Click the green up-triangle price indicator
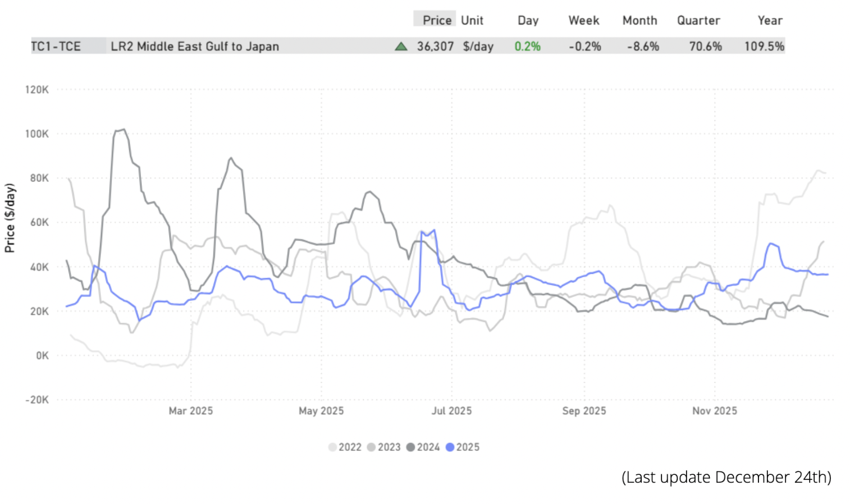The height and width of the screenshot is (504, 850). [401, 47]
